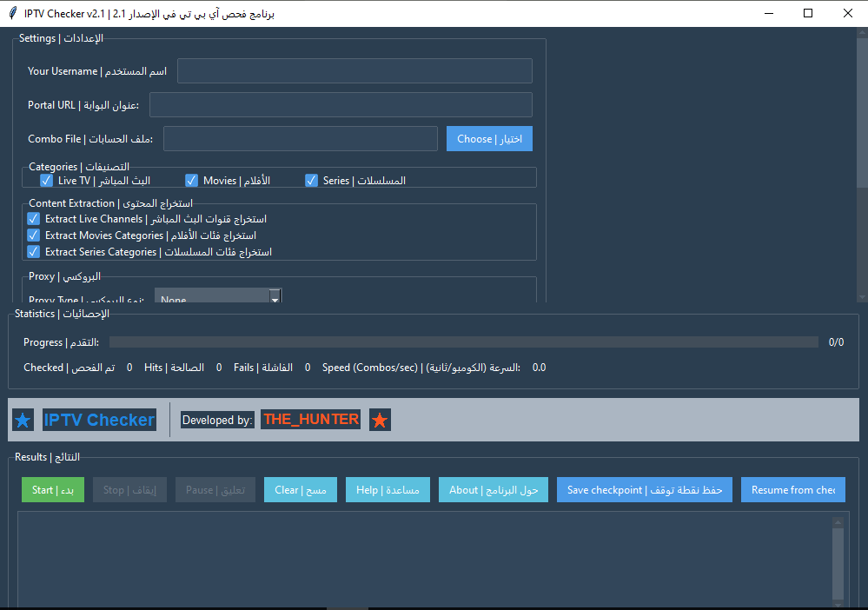Click the orange star icon after THE_HUNTER
Image resolution: width=868 pixels, height=610 pixels.
click(x=380, y=421)
